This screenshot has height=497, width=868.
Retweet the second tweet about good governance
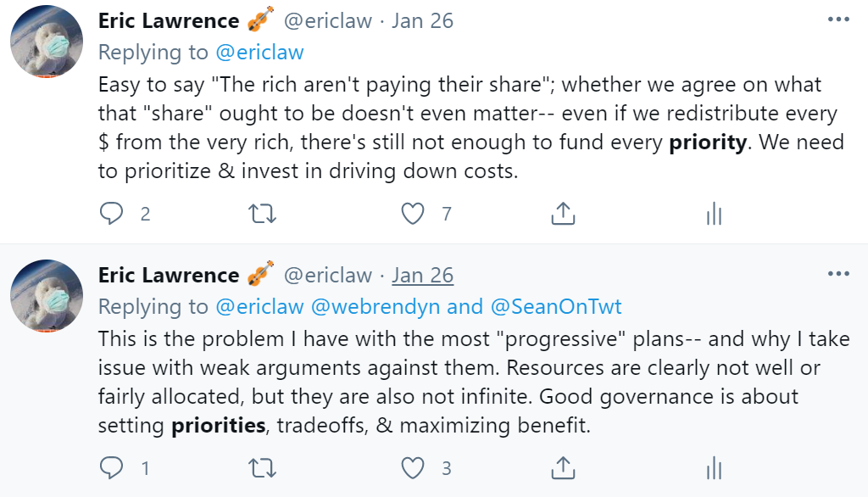pos(263,467)
